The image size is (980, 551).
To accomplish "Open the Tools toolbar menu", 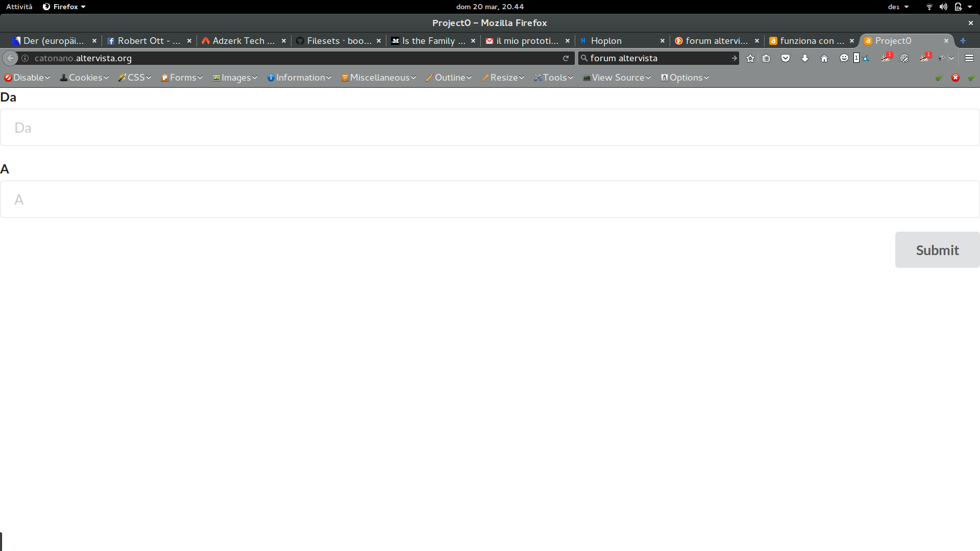I will click(553, 78).
